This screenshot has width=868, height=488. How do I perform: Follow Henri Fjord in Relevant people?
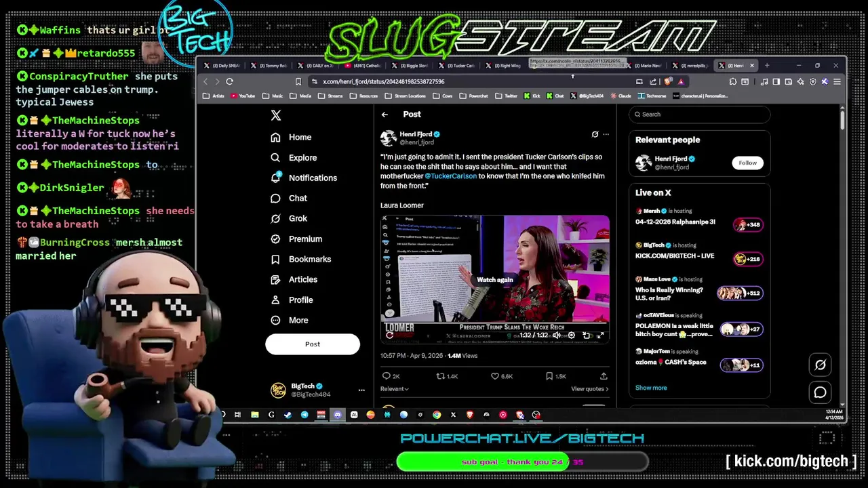pos(747,163)
